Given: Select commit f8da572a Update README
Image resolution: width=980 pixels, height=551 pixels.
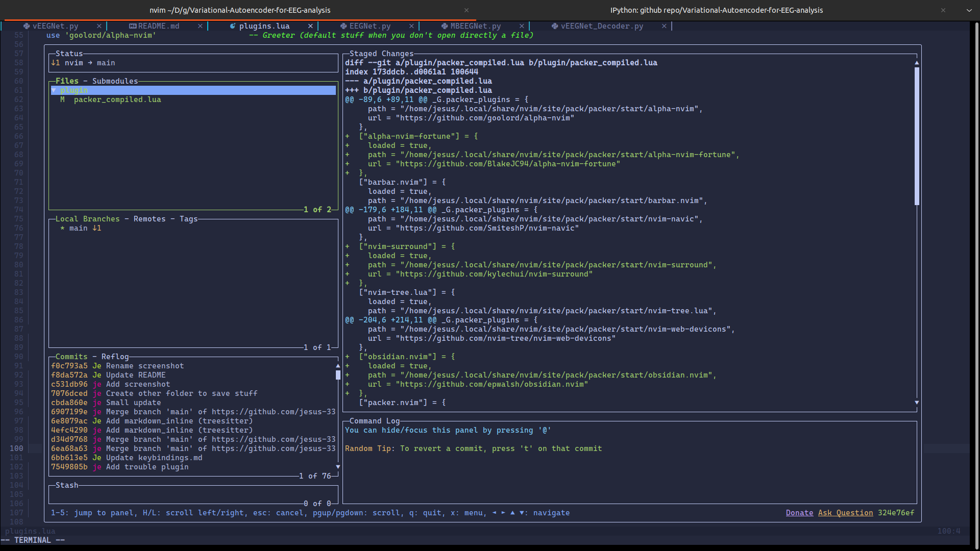Looking at the screenshot, I should tap(193, 375).
